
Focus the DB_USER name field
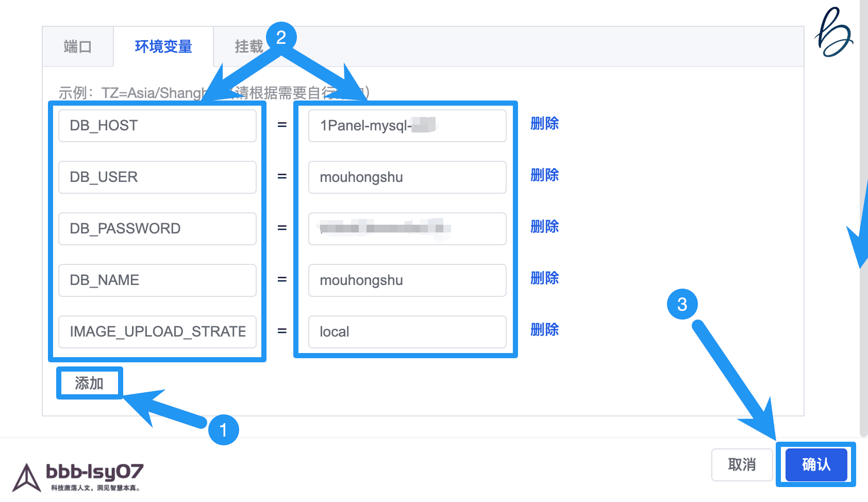click(x=157, y=177)
